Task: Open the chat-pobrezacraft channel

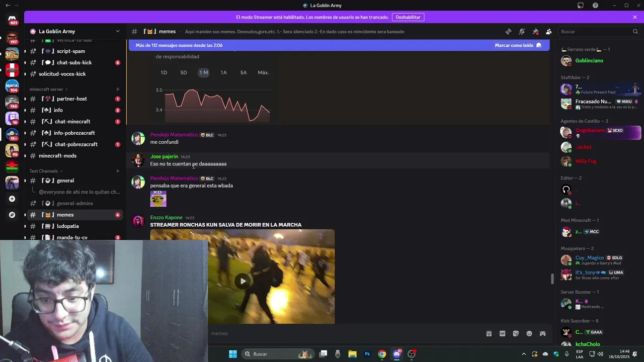Action: point(75,144)
